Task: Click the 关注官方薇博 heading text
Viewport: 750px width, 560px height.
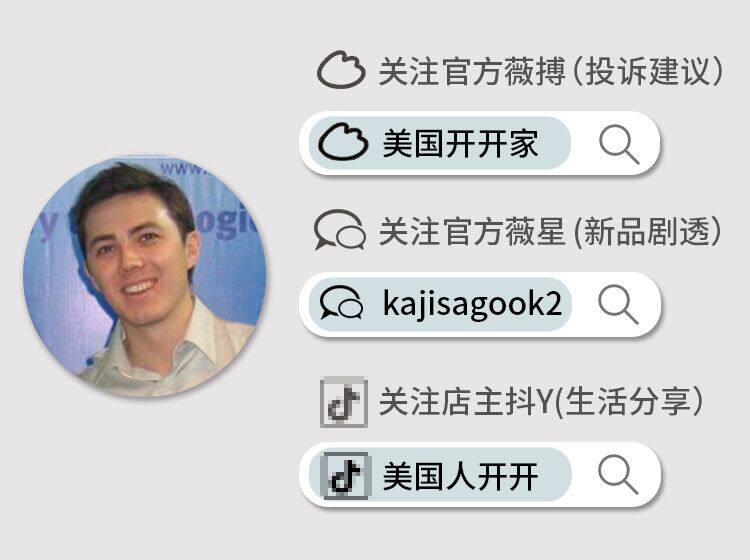Action: (471, 71)
